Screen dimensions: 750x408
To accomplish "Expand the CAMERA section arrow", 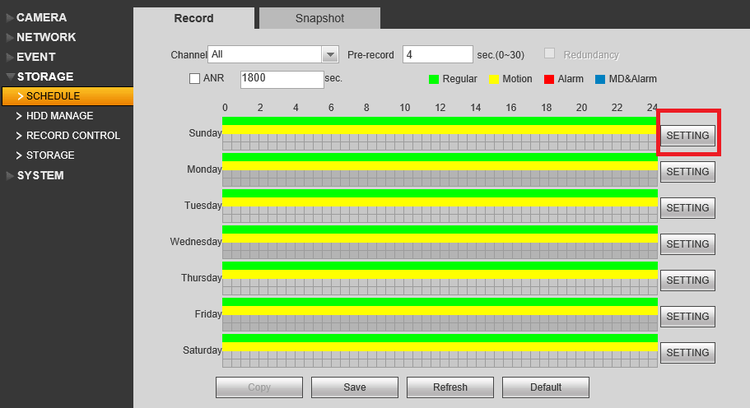I will click(10, 18).
